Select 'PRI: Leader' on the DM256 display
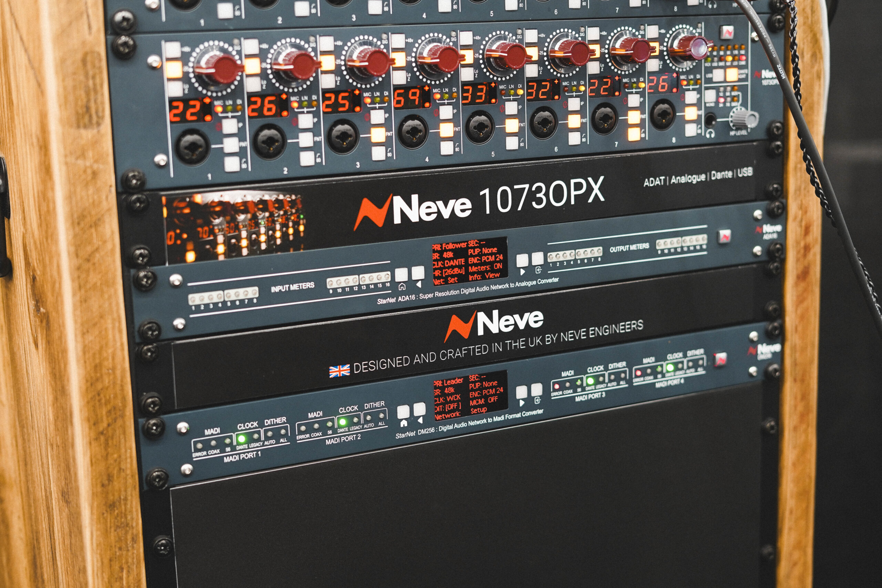This screenshot has height=588, width=882. (449, 382)
